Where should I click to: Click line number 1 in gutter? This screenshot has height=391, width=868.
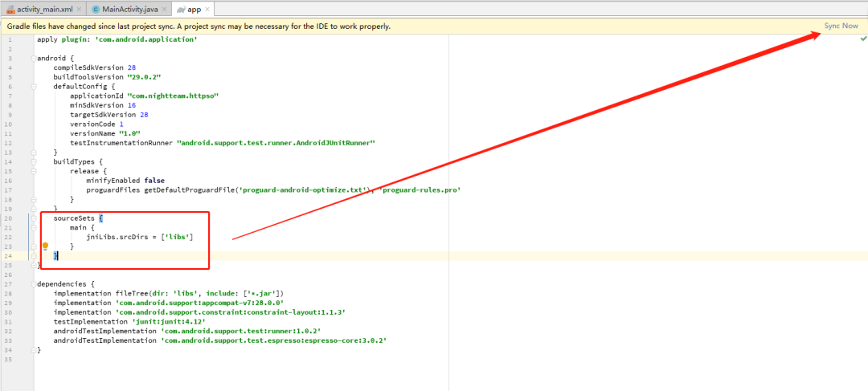point(10,40)
